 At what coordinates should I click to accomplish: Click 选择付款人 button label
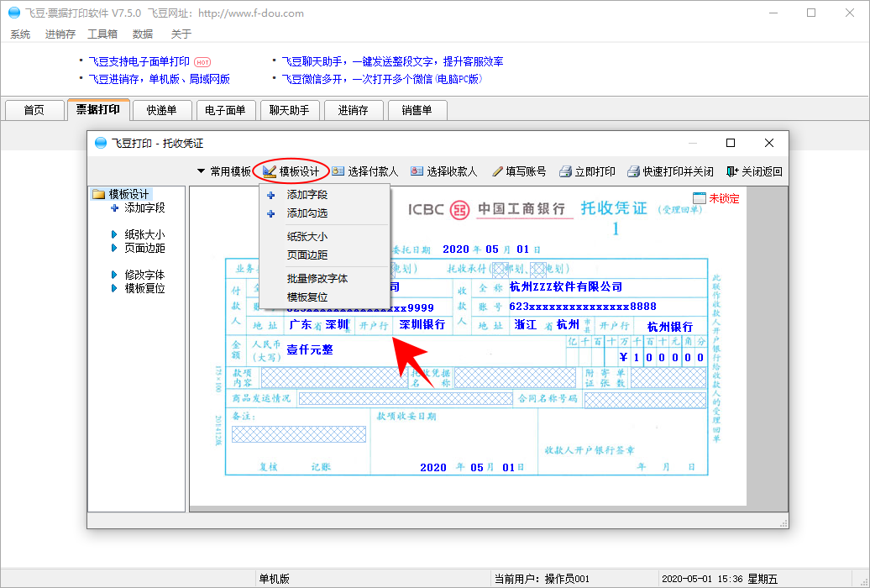point(373,171)
